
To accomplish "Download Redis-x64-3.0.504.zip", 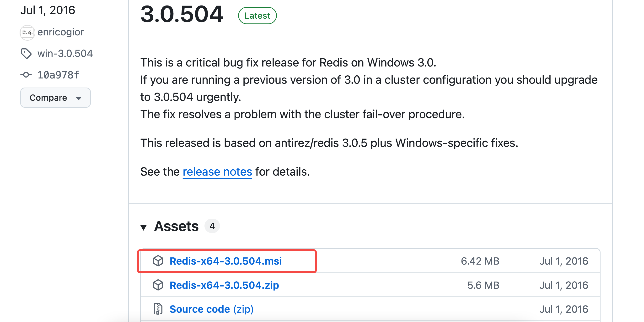I will click(x=224, y=285).
